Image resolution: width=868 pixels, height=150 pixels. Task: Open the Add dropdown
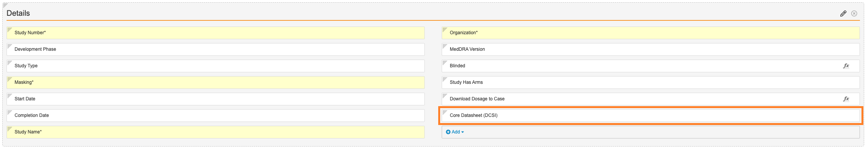coord(455,132)
